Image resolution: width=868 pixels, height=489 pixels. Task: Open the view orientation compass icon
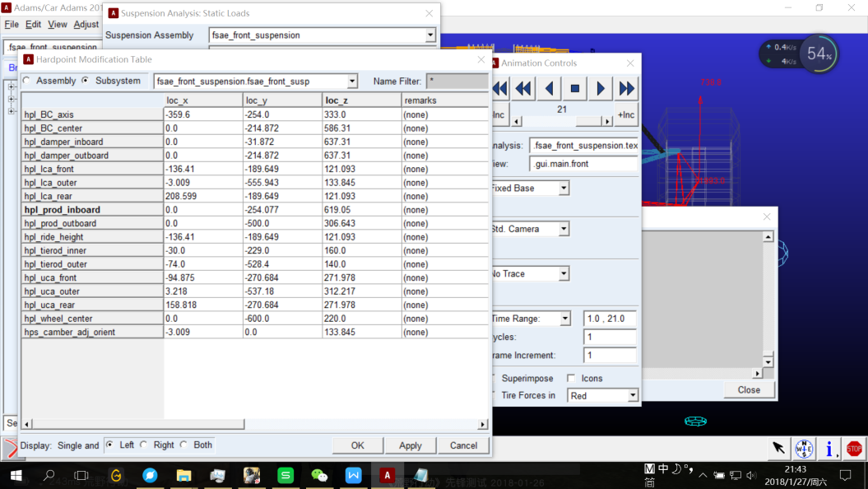(x=804, y=448)
